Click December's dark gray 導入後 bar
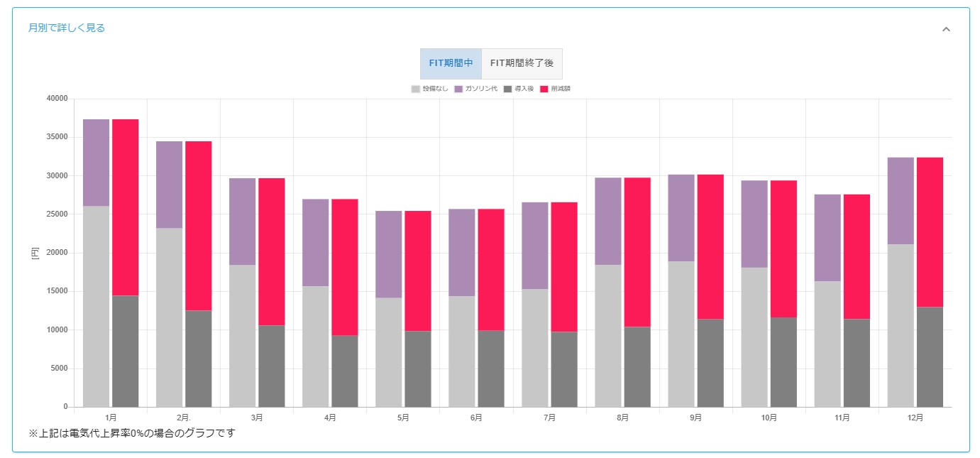The image size is (980, 458). click(x=930, y=356)
